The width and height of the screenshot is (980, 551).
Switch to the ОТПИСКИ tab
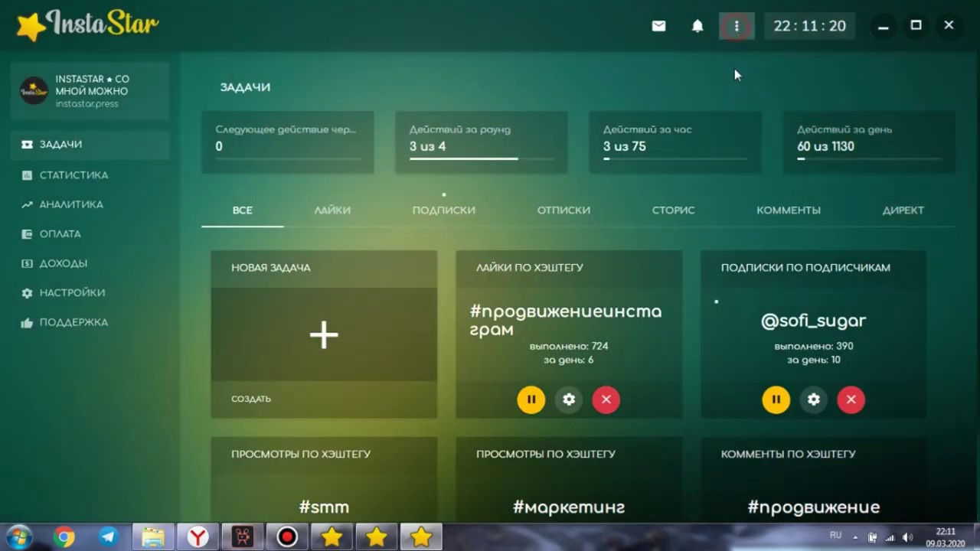[x=563, y=210]
